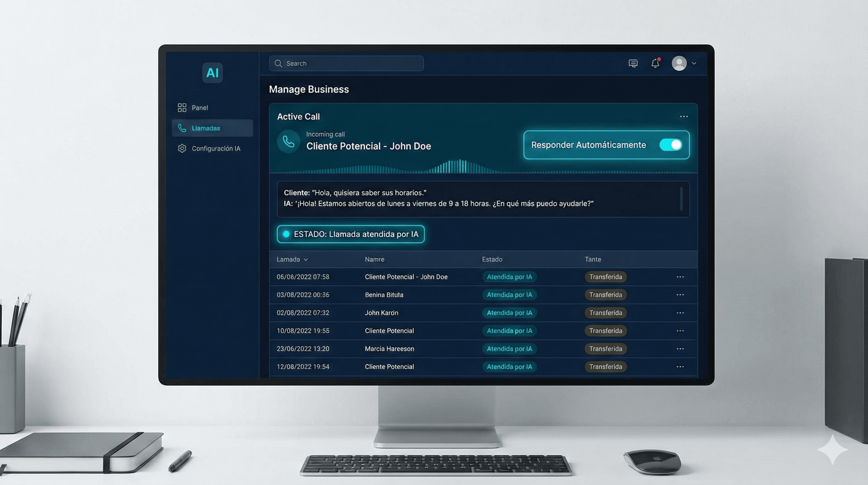Open Configuración IA settings
This screenshot has width=868, height=485.
[x=216, y=148]
